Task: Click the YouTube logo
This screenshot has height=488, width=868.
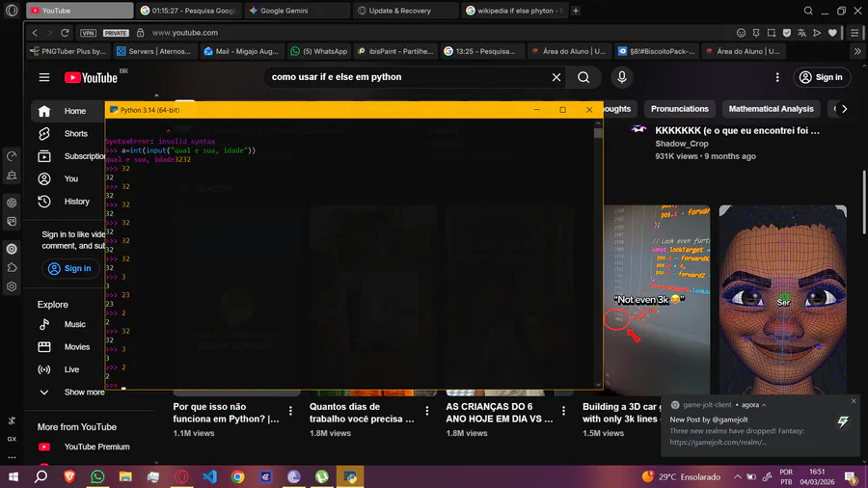Action: 92,77
